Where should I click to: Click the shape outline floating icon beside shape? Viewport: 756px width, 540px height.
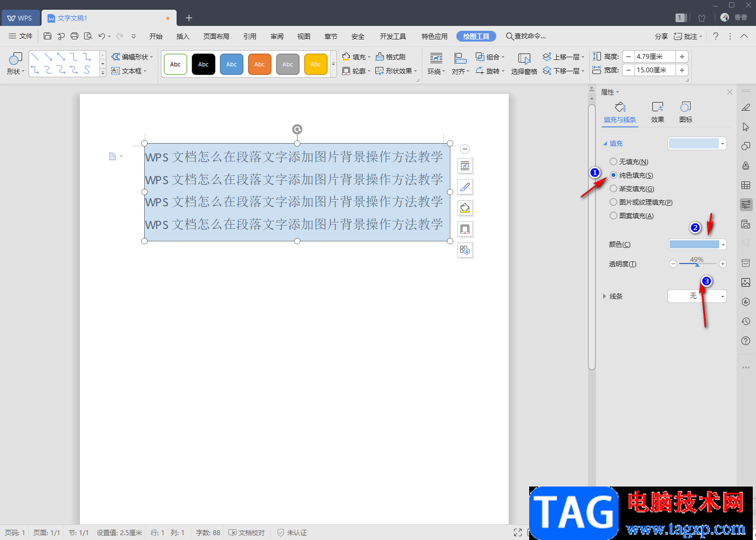coord(465,229)
